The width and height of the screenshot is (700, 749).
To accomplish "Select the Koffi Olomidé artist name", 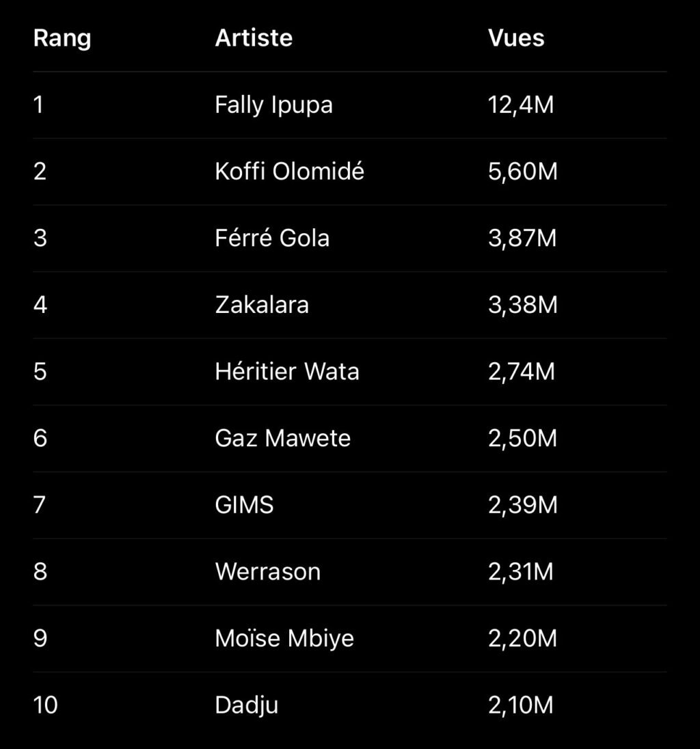I will point(289,172).
